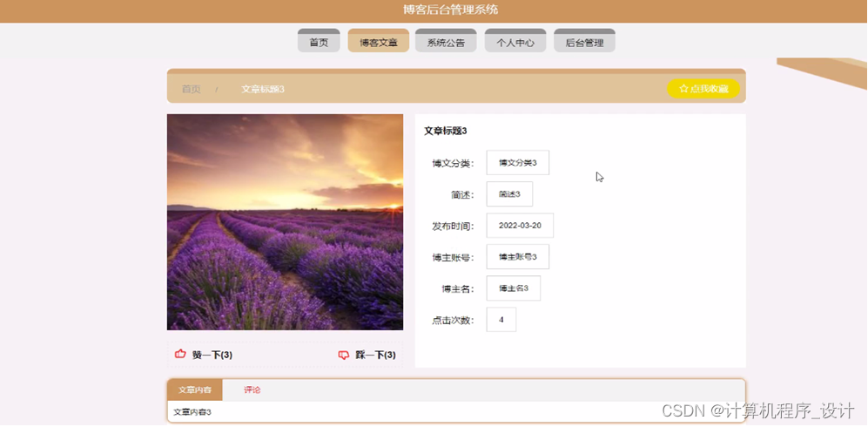Click the thumbs-up like icon
This screenshot has height=427, width=868.
tap(180, 354)
